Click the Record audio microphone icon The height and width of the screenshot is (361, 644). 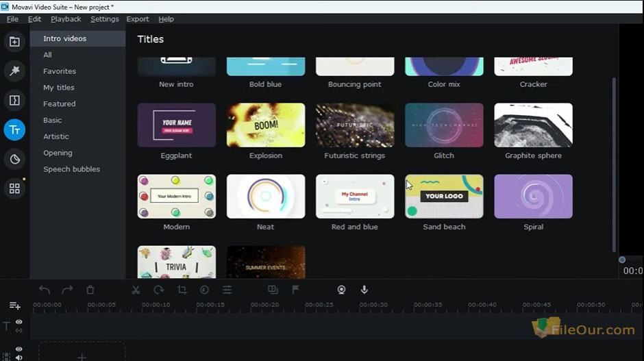click(364, 290)
